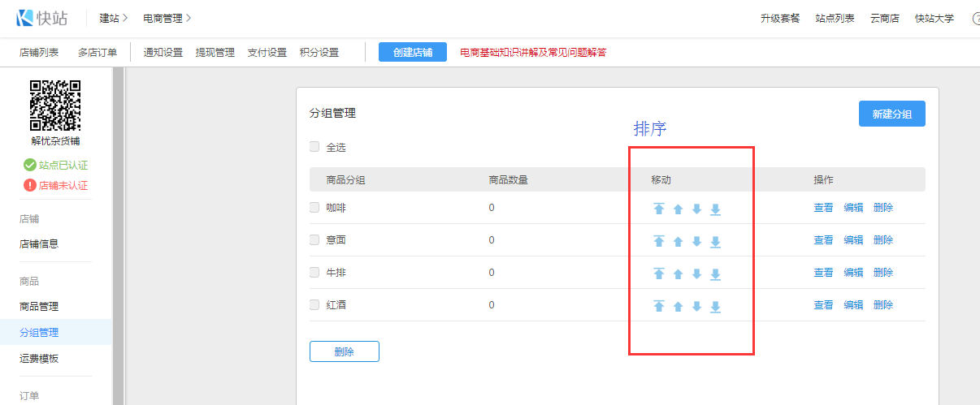This screenshot has height=405, width=980.
Task: Move 咖啡 group down one position
Action: pyautogui.click(x=696, y=209)
